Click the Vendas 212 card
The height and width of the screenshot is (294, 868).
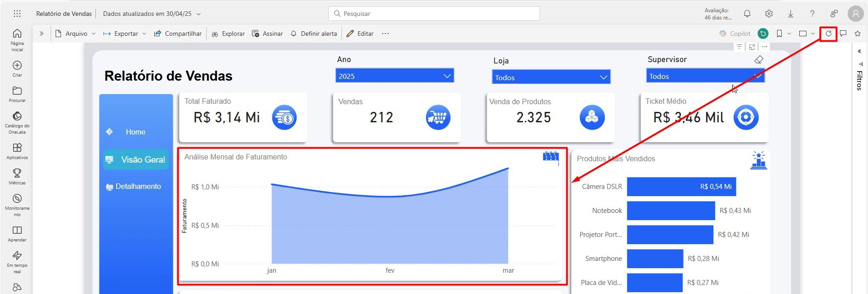[x=397, y=117]
